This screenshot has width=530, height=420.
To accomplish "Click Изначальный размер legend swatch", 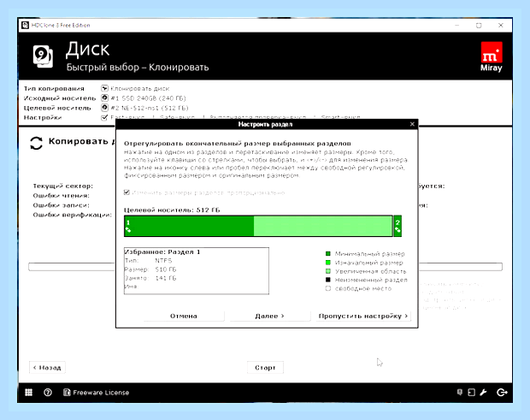I will [328, 263].
